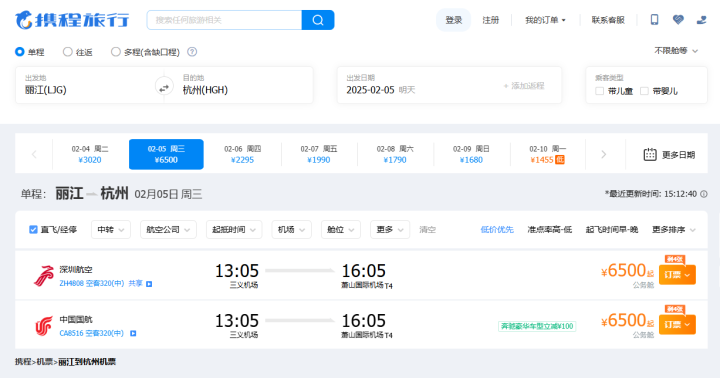Click the 共享 codeshare label on ZH4808
The height and width of the screenshot is (378, 720).
135,284
